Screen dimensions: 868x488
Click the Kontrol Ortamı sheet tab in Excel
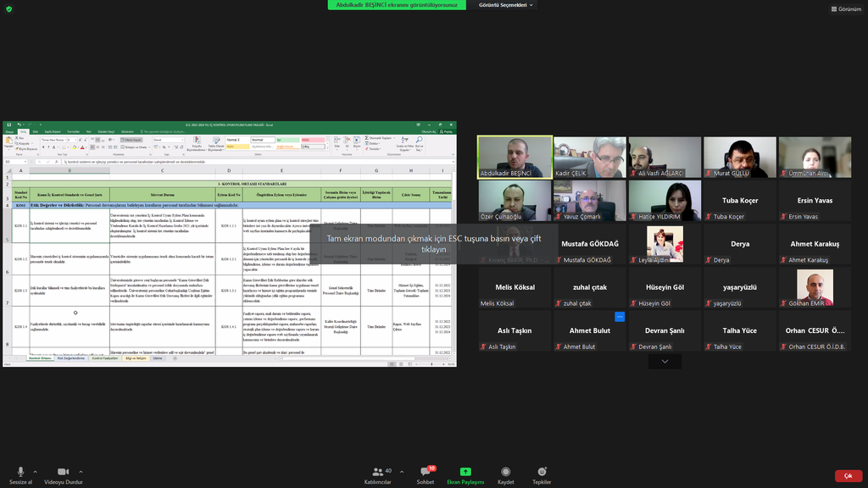pos(40,358)
